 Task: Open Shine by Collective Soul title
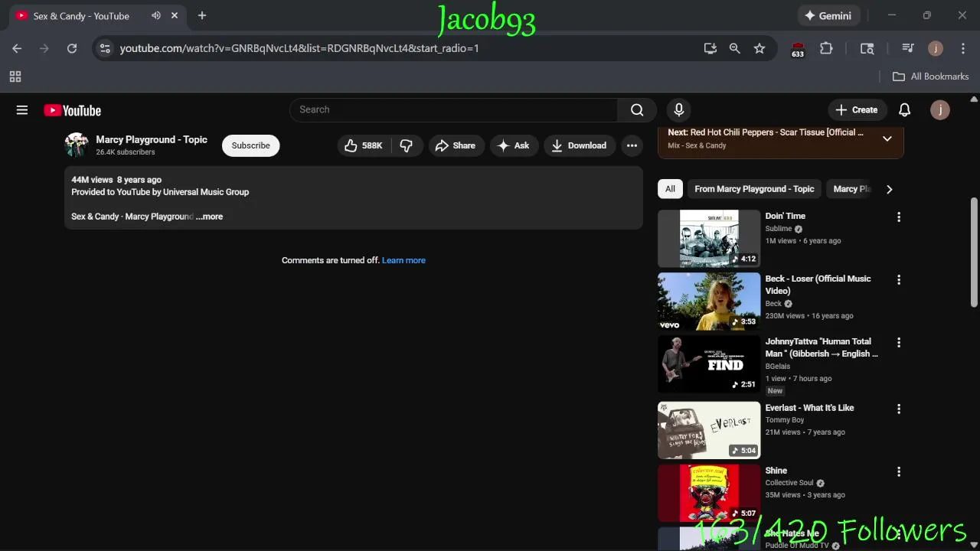776,471
